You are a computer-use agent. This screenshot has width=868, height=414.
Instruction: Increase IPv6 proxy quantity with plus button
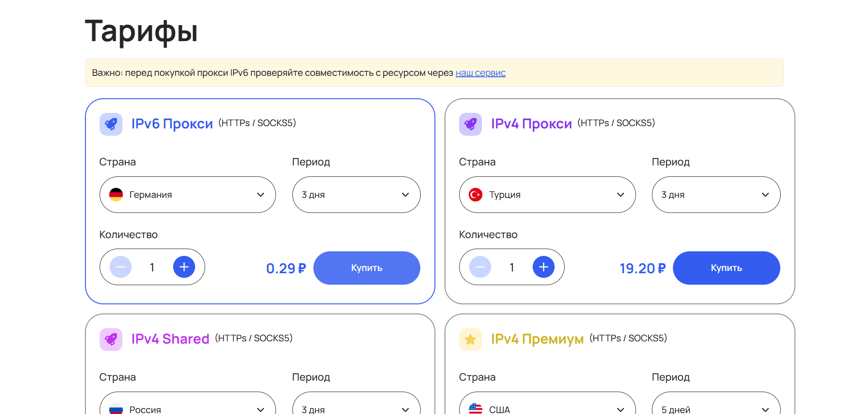tap(184, 267)
